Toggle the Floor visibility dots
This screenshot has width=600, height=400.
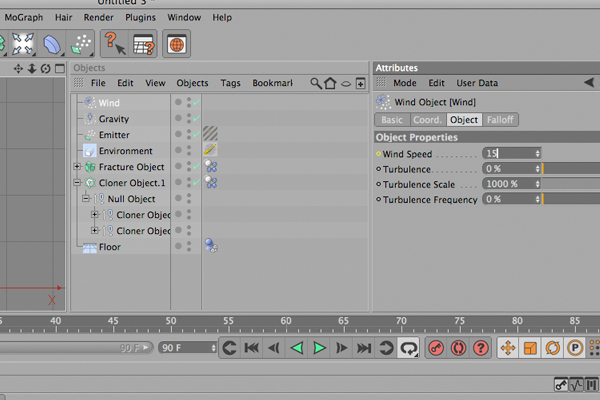(x=189, y=246)
